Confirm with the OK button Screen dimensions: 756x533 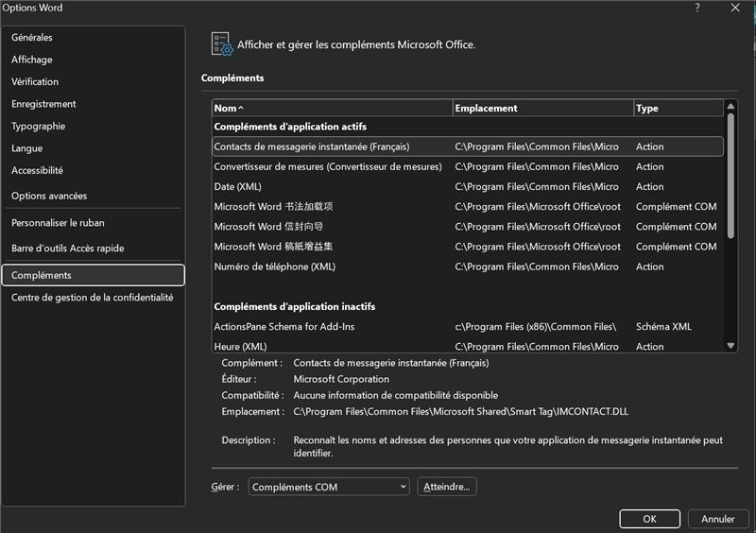pyautogui.click(x=649, y=519)
